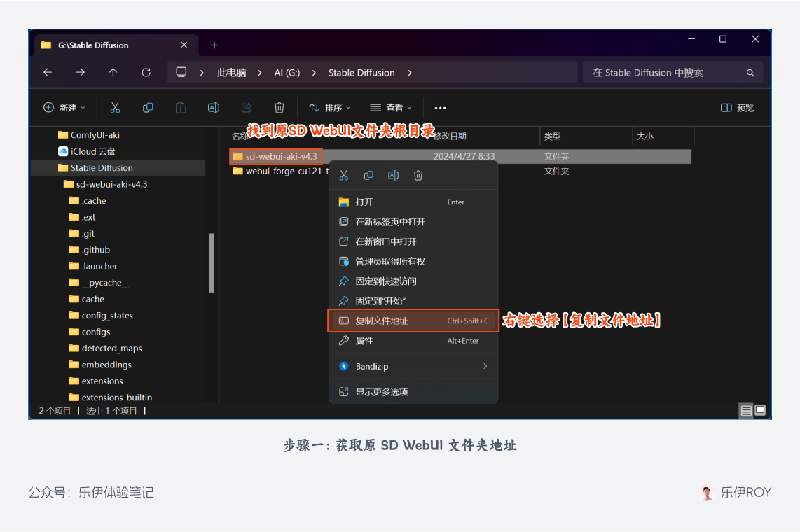Open the 查看 view dropdown

point(389,107)
